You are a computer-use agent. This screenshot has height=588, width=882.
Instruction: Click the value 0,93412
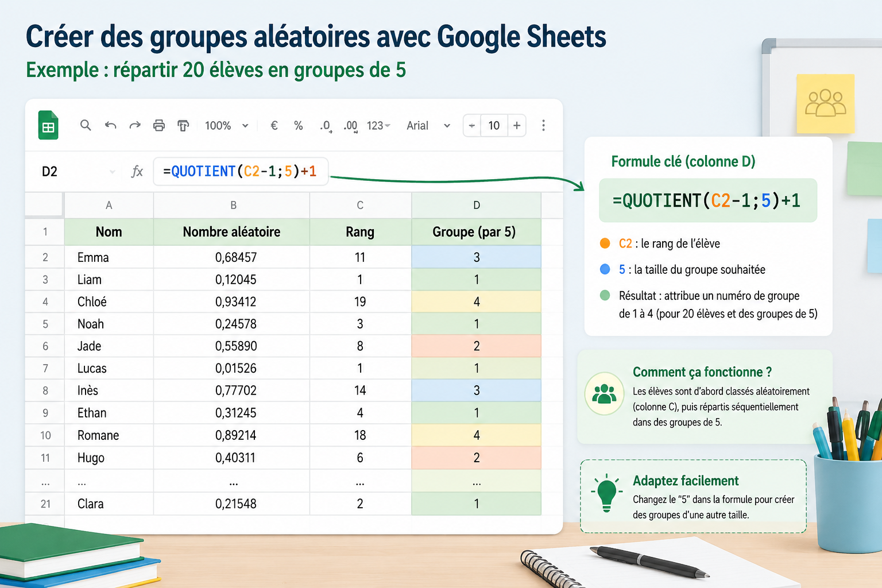point(235,301)
